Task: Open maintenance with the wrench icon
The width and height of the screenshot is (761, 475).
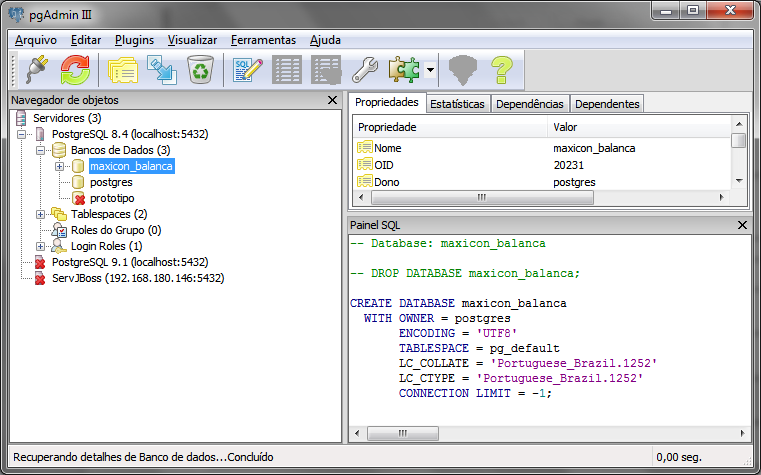Action: tap(364, 70)
